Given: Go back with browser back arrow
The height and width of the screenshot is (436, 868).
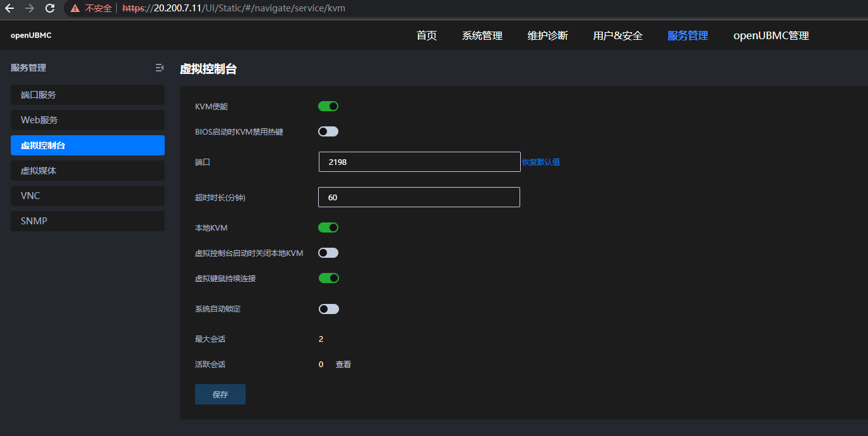Looking at the screenshot, I should click(x=9, y=9).
